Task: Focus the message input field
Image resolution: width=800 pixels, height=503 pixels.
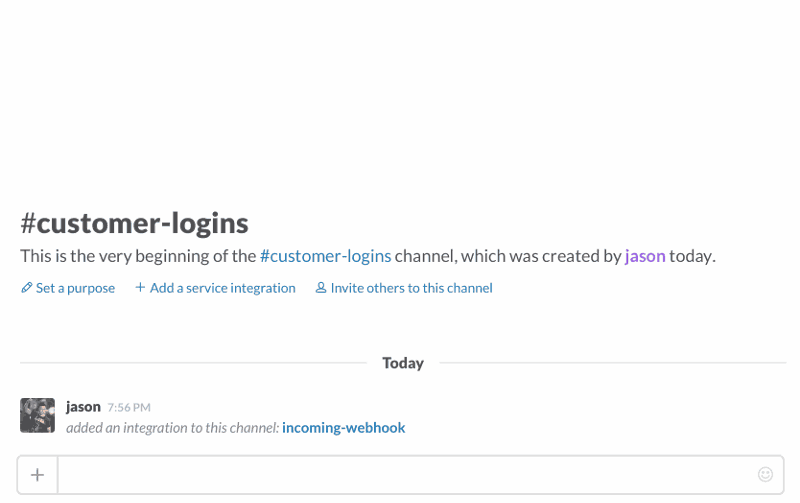Action: 406,475
